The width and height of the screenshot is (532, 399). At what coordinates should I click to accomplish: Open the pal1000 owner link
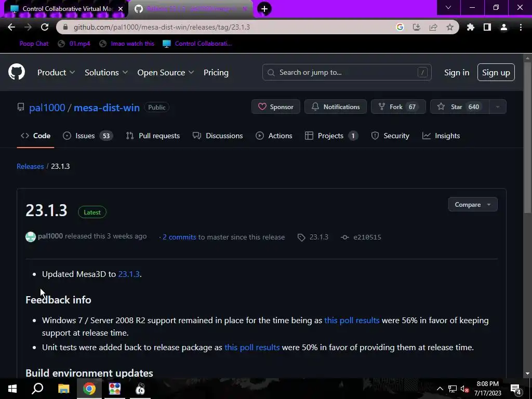click(47, 108)
